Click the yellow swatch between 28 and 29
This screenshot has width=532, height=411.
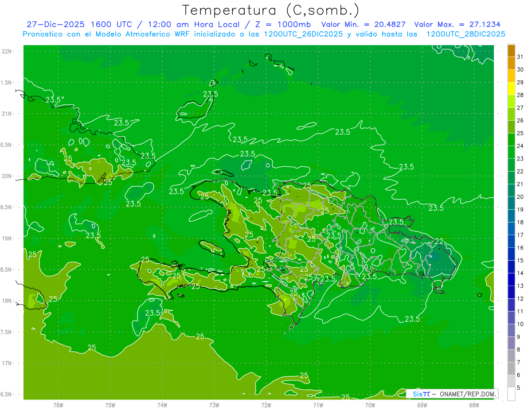(x=511, y=89)
